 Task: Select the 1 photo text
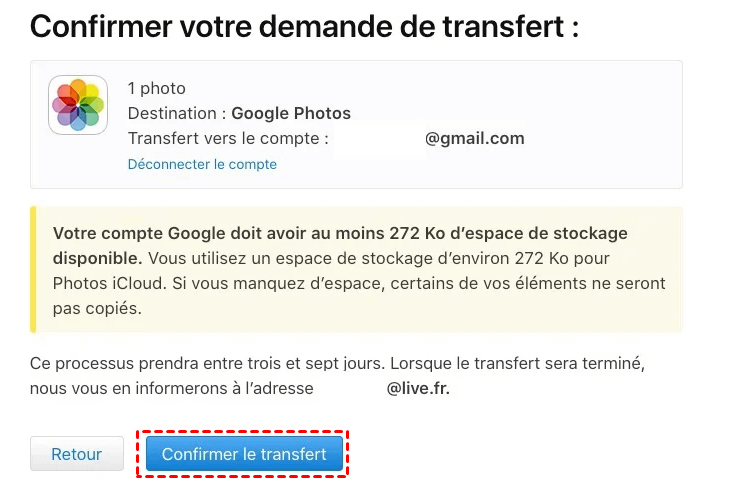click(156, 88)
